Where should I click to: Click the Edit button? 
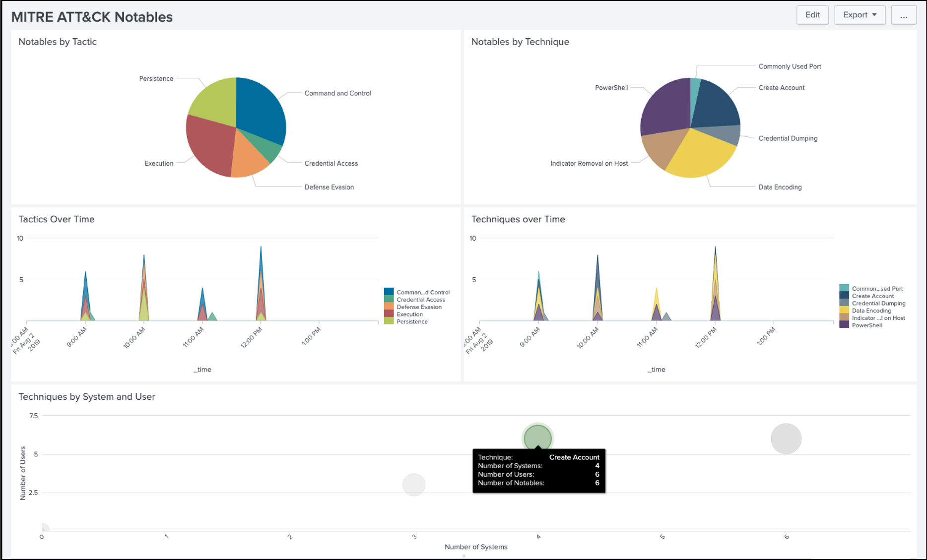coord(812,15)
